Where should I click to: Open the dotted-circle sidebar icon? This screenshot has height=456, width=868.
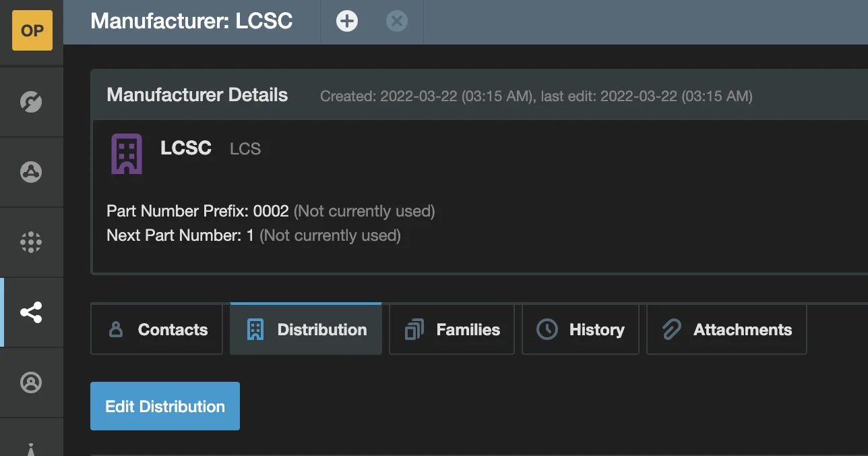31,242
